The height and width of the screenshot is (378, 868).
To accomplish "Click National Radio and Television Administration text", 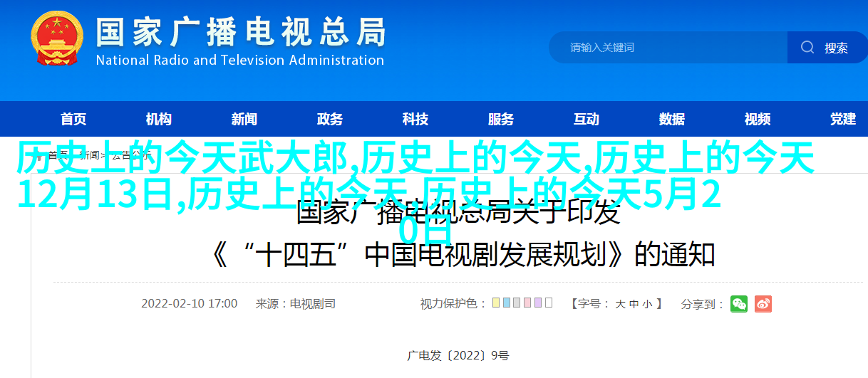I will (x=240, y=61).
